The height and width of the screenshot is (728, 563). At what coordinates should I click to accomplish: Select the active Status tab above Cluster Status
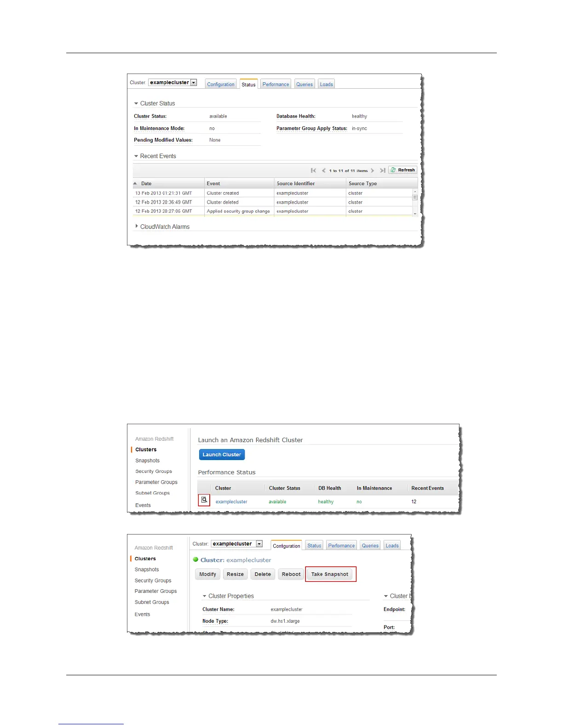coord(248,84)
